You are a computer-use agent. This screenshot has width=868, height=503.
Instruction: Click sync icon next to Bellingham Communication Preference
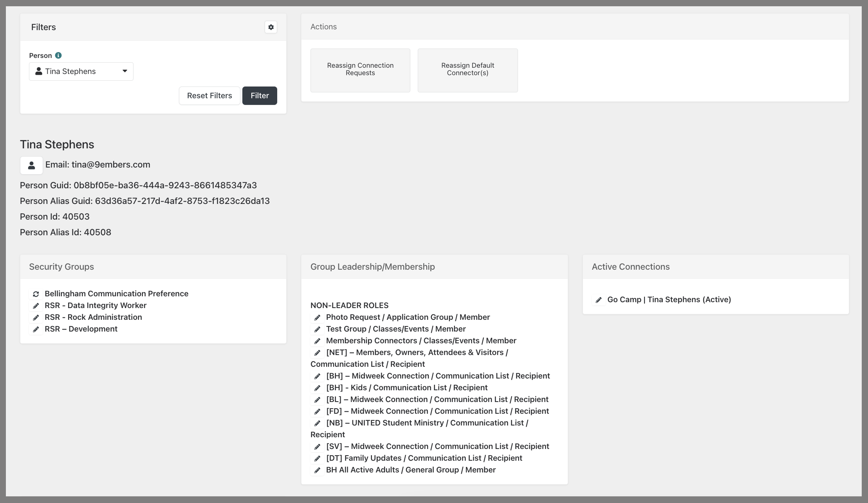pyautogui.click(x=36, y=294)
